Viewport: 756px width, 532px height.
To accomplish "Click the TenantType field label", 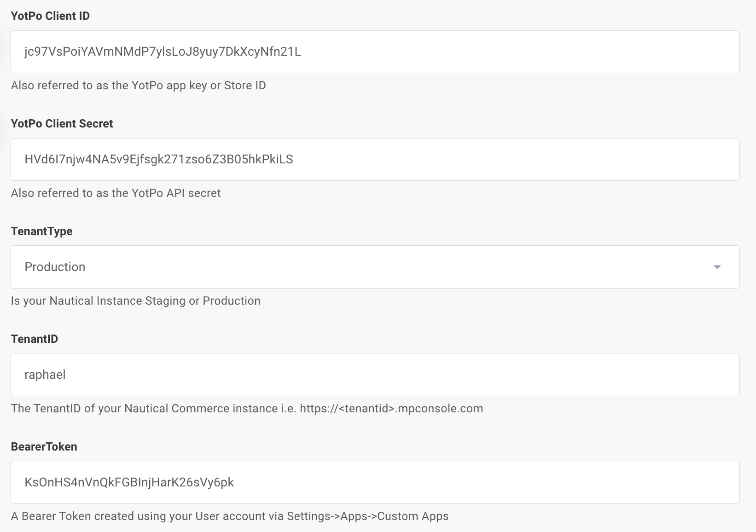I will coord(41,231).
